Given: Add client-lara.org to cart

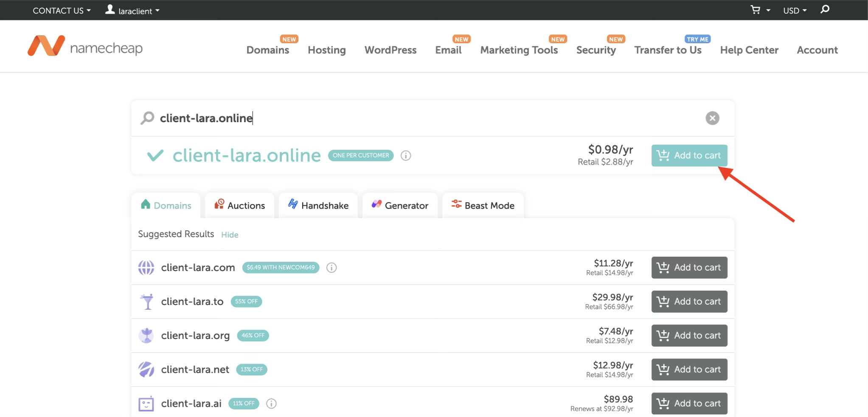Looking at the screenshot, I should [x=689, y=336].
